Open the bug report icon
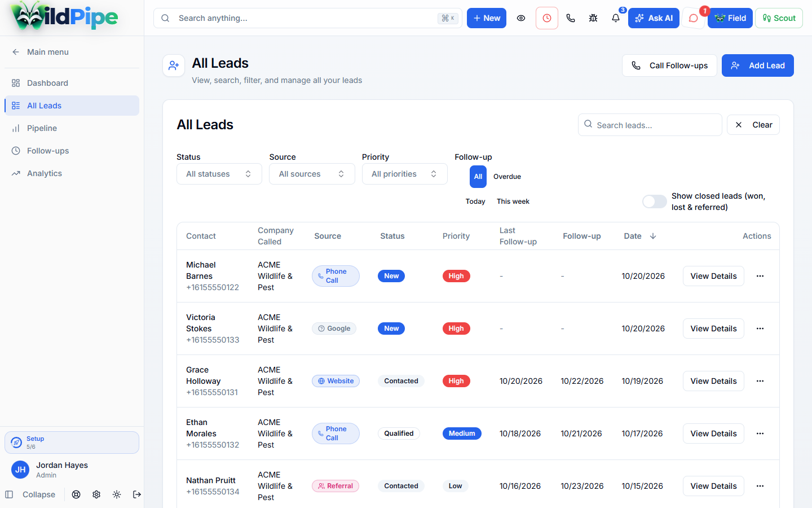 point(593,18)
